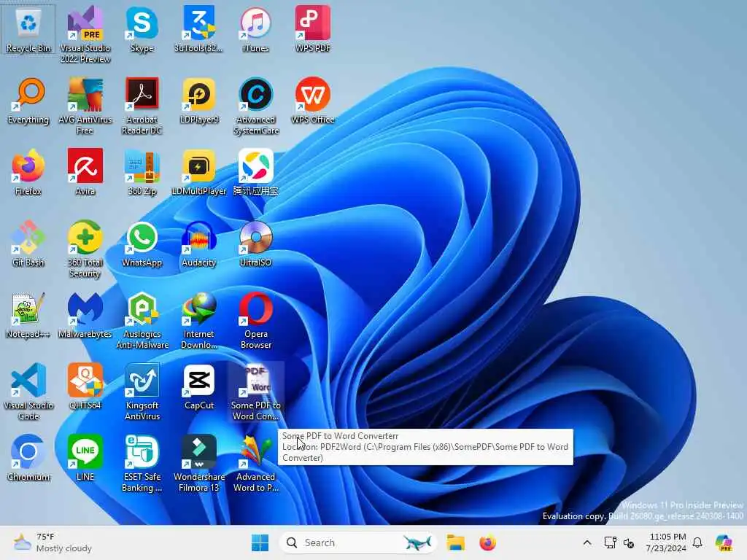The height and width of the screenshot is (560, 747).
Task: Click the taskbar Search box
Action: click(357, 542)
